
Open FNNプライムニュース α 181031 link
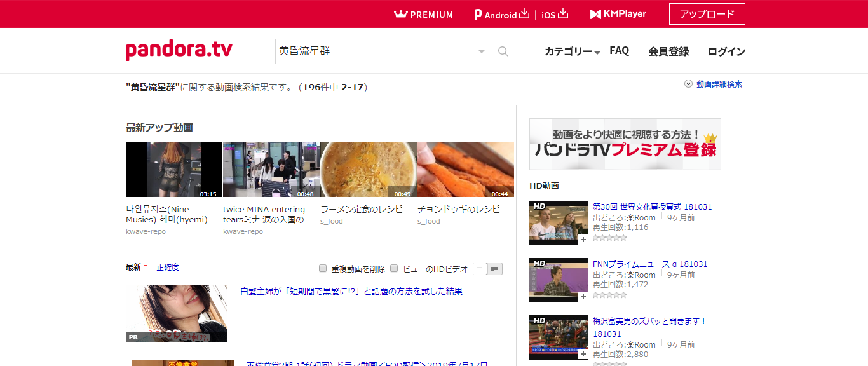click(x=650, y=264)
